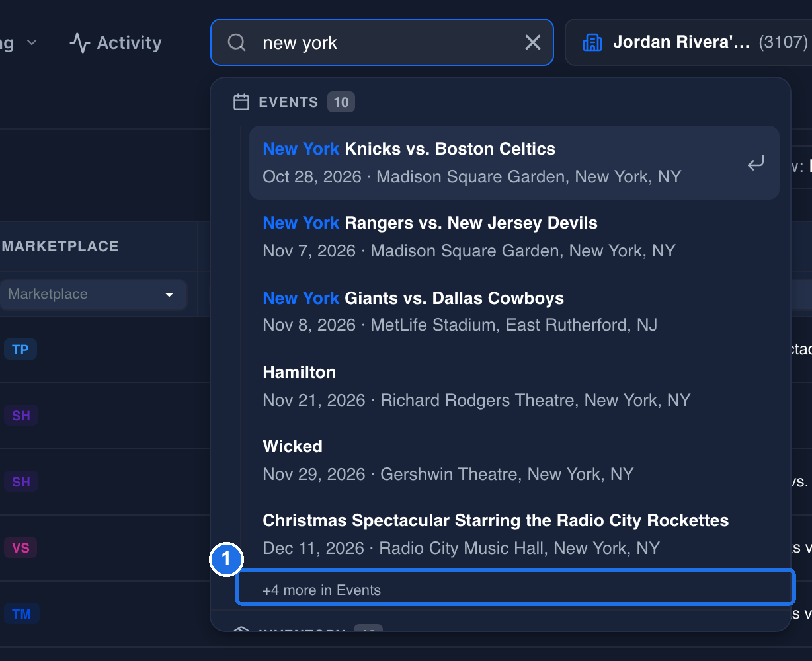Click the upper SH marketplace badge, below TP
This screenshot has height=661, width=812.
(21, 415)
